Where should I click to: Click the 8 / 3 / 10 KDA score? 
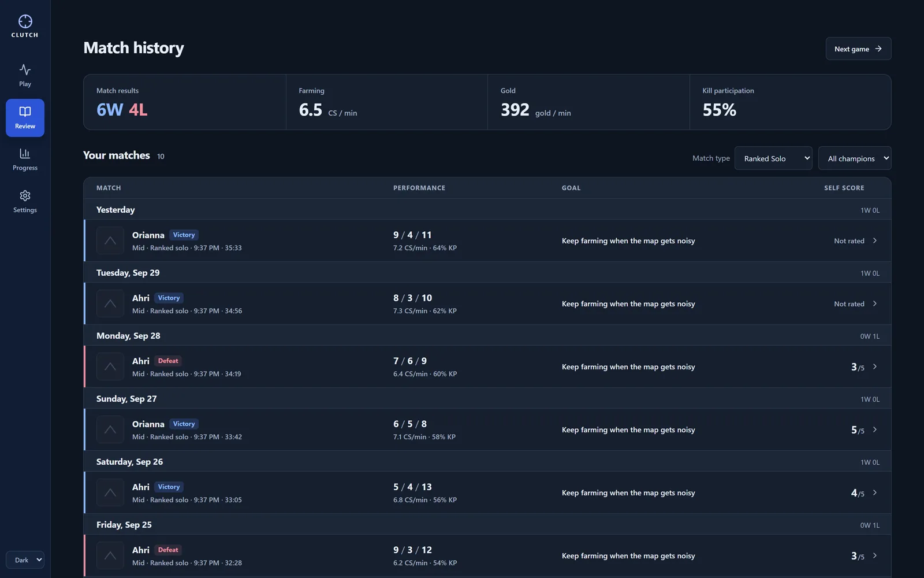[412, 298]
